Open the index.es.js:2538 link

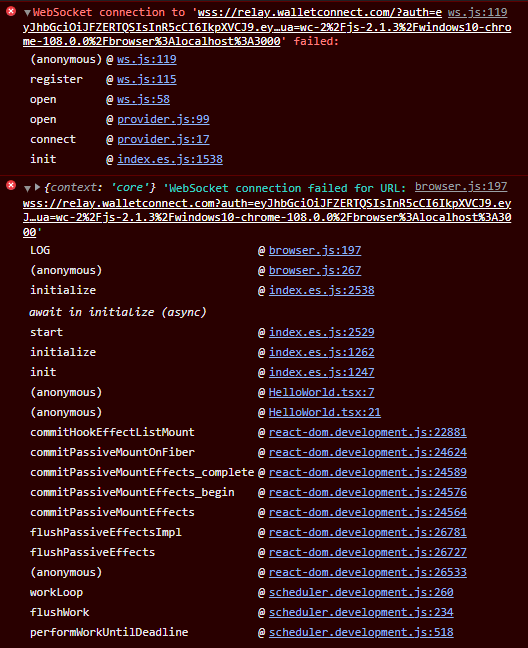[321, 290]
